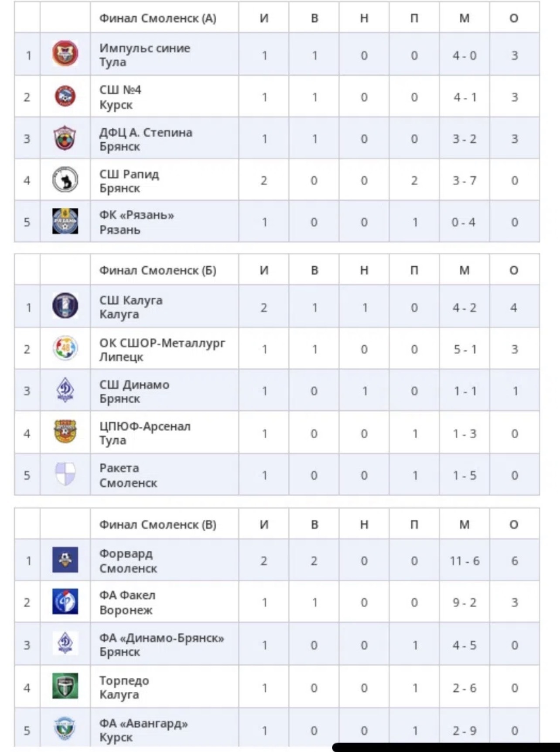
Task: Select the Финал Смоленск (Б) group header
Action: point(158,271)
